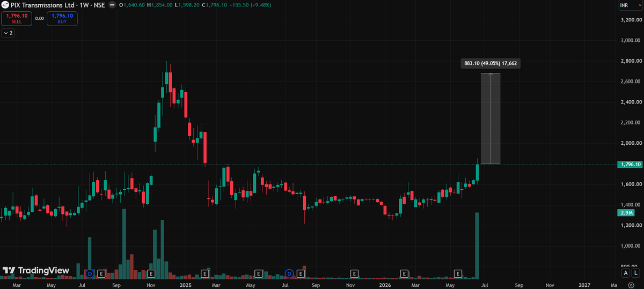Image resolution: width=644 pixels, height=289 pixels.
Task: Expand the collapsed indicators legend showing 2
Action: point(8,33)
